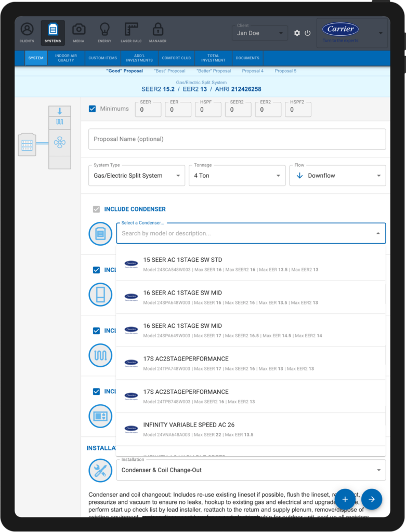The height and width of the screenshot is (532, 406).
Task: Click the EER minimum input
Action: pos(178,110)
